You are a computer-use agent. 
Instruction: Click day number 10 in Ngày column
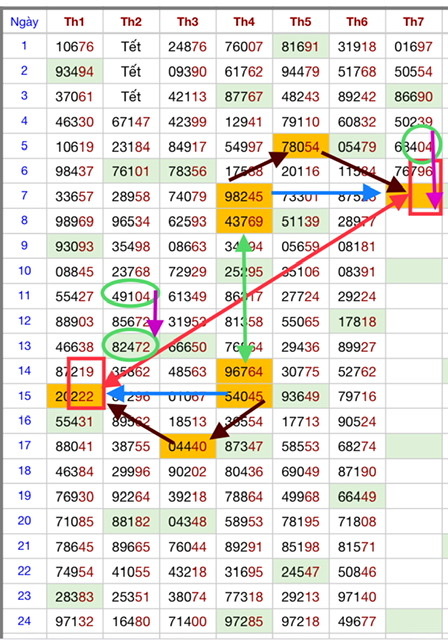[x=24, y=271]
